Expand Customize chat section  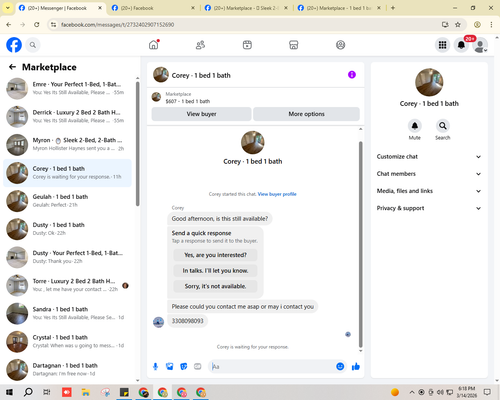point(429,157)
